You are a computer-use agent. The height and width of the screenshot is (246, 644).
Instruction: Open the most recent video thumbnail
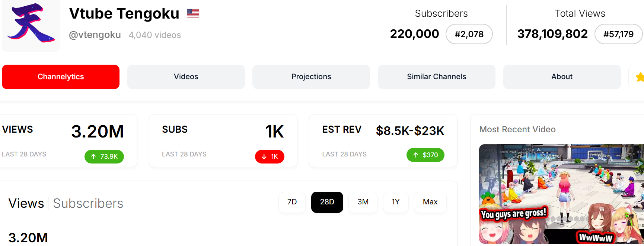tap(561, 194)
